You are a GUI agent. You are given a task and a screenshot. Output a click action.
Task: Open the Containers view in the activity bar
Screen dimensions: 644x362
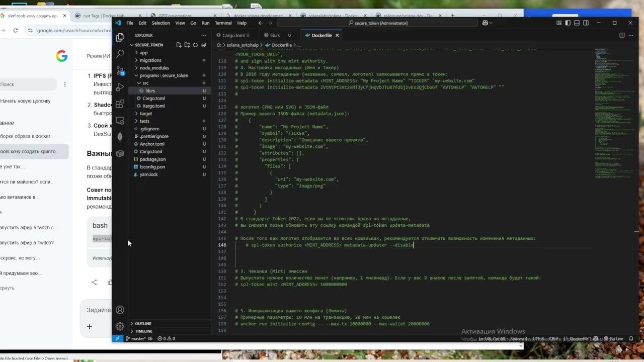[x=120, y=153]
